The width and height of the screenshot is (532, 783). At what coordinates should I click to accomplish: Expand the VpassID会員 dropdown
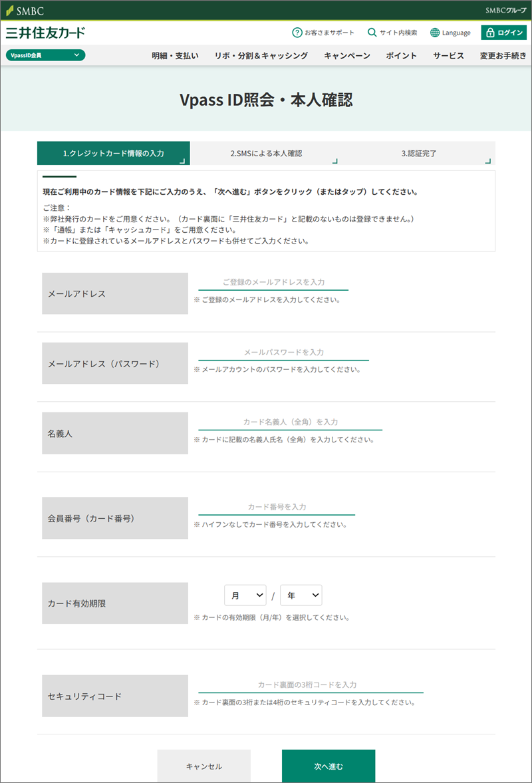[45, 55]
